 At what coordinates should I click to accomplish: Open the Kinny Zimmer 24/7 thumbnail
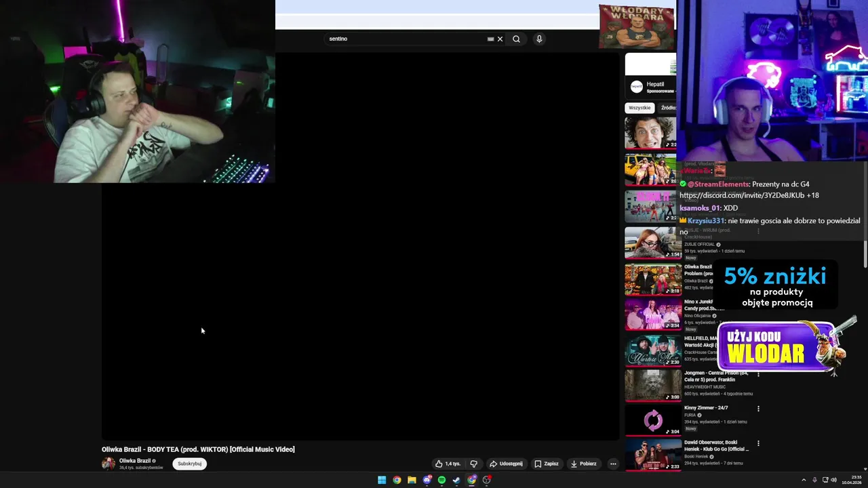pyautogui.click(x=653, y=420)
